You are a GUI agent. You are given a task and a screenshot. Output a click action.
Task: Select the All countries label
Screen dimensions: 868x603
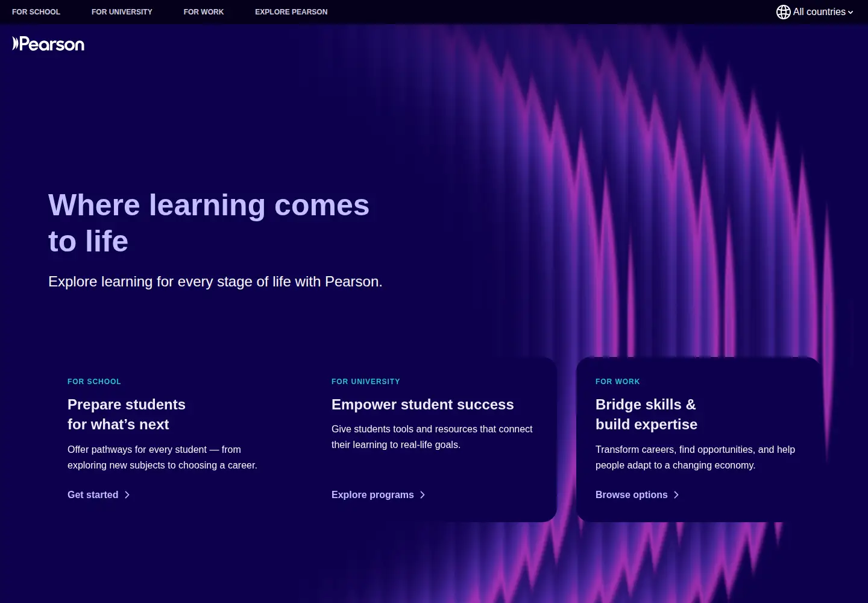(x=819, y=12)
